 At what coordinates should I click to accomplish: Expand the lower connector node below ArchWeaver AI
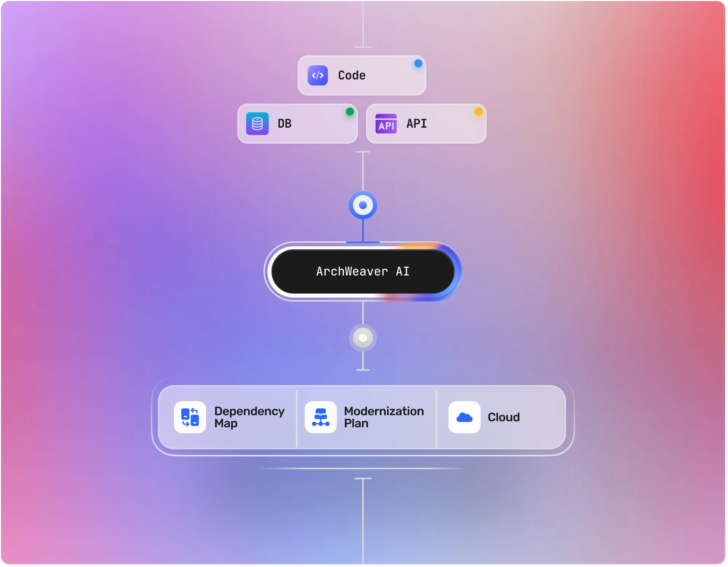pyautogui.click(x=363, y=338)
